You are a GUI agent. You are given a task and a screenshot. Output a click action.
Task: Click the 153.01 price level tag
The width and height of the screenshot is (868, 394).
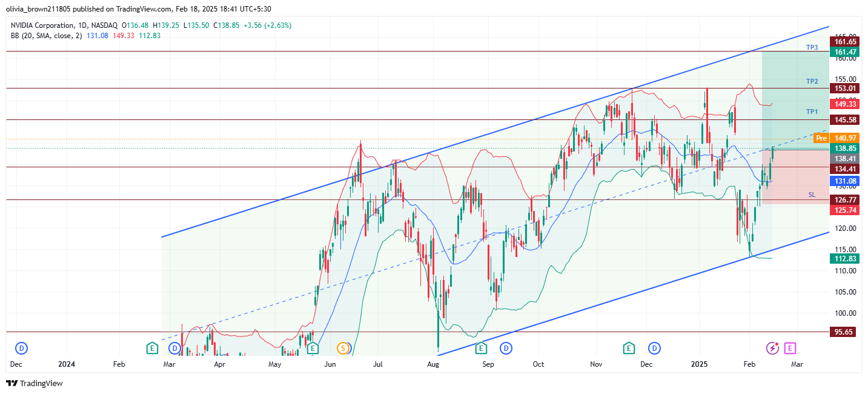pyautogui.click(x=845, y=88)
